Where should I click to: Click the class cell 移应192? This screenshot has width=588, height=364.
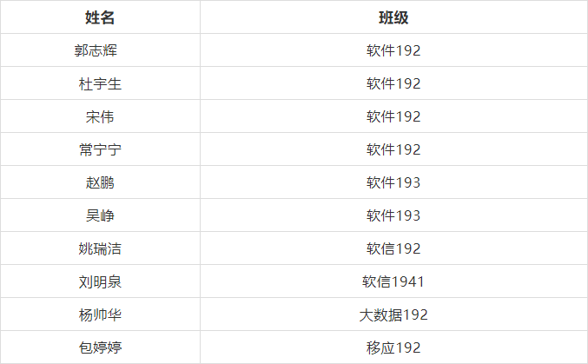[x=393, y=347]
